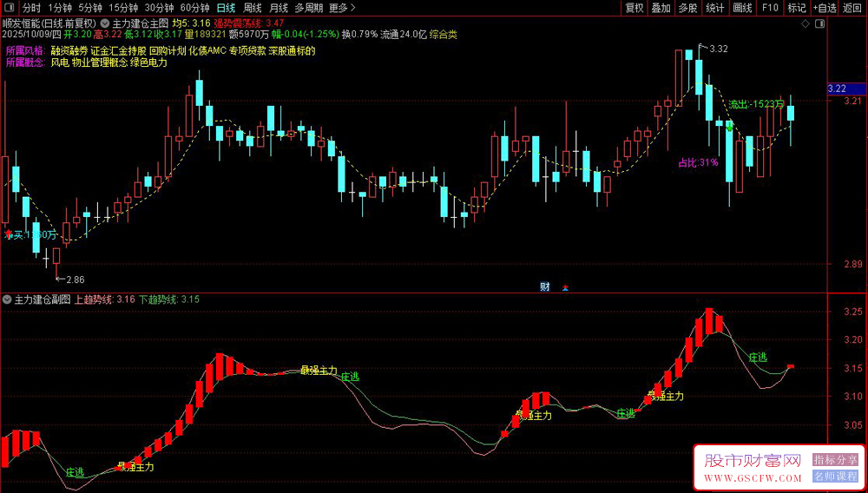
Task: Expand sub-chart 主力建仓副图 dropdown arrow
Action: [x=7, y=299]
